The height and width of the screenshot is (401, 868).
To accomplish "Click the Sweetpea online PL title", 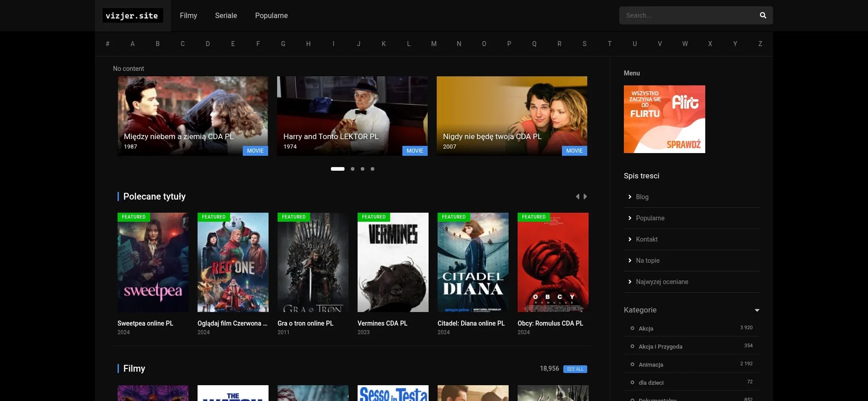I will click(145, 323).
